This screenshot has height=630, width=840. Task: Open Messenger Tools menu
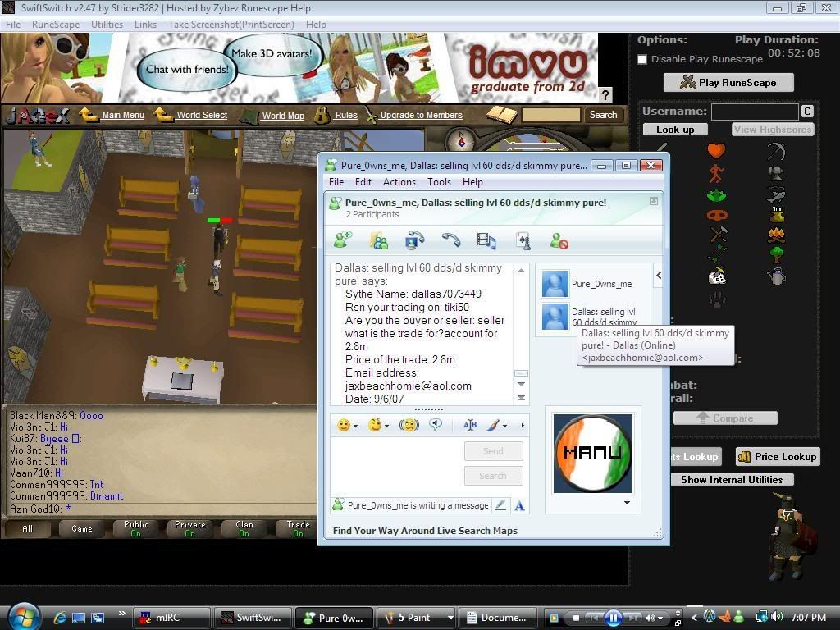coord(440,182)
